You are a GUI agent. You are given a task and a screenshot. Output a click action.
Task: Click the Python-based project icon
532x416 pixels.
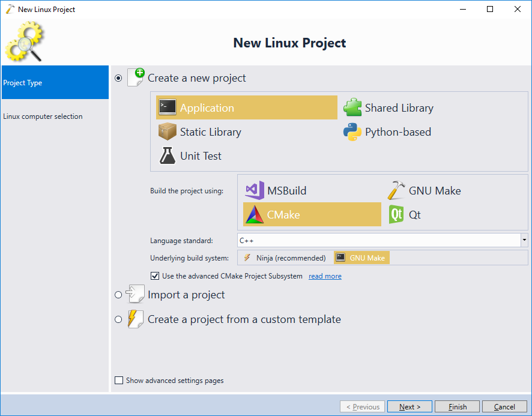(352, 131)
